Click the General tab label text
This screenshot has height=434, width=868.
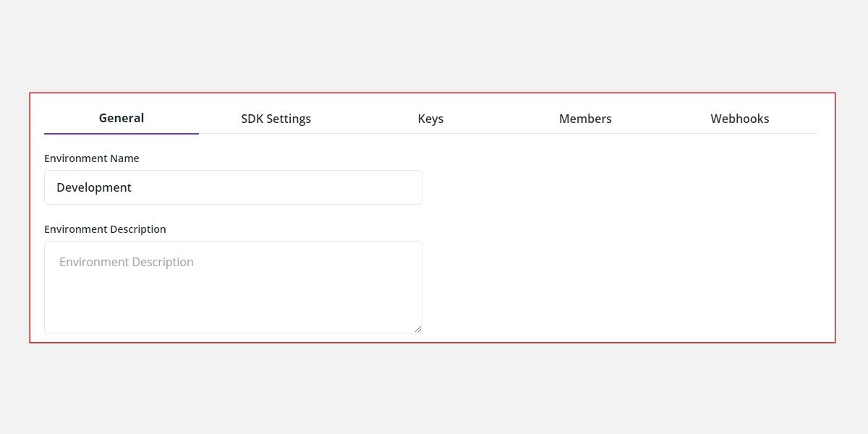tap(121, 117)
